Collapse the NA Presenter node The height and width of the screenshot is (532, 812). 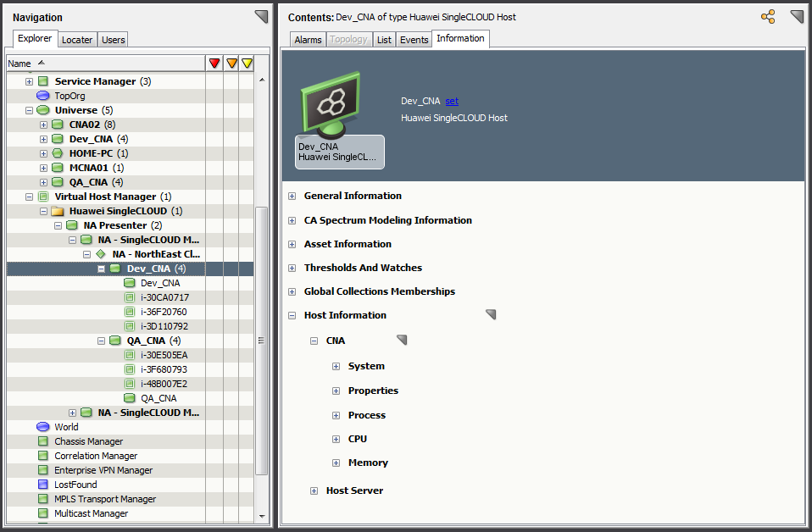click(58, 225)
